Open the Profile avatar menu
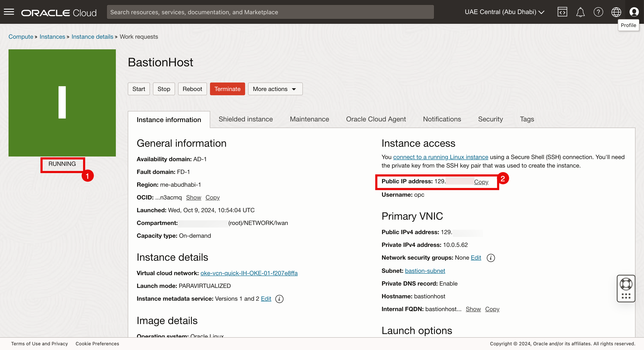This screenshot has height=350, width=644. point(634,12)
